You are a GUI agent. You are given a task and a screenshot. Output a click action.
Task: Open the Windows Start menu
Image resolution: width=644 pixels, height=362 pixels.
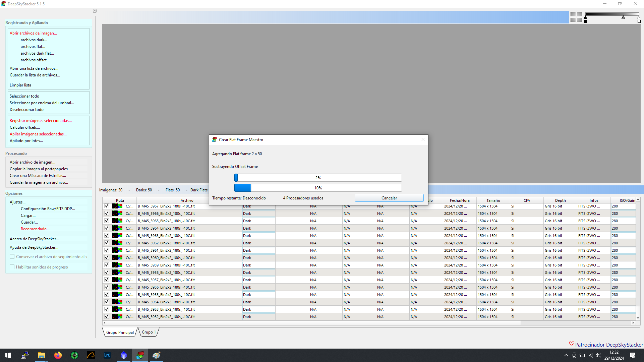pos(8,355)
